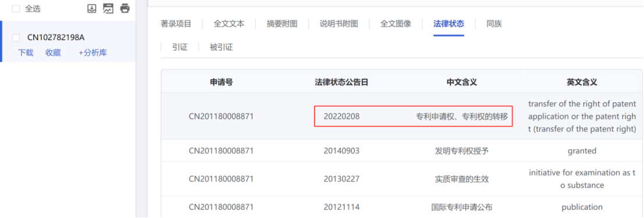The width and height of the screenshot is (644, 218).
Task: Check the box next to CN102782198A
Action: point(16,38)
